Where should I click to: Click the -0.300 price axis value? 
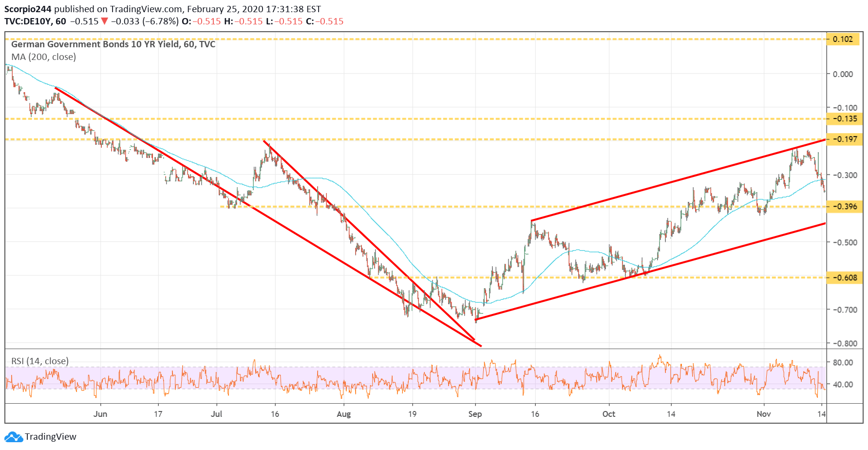[845, 175]
